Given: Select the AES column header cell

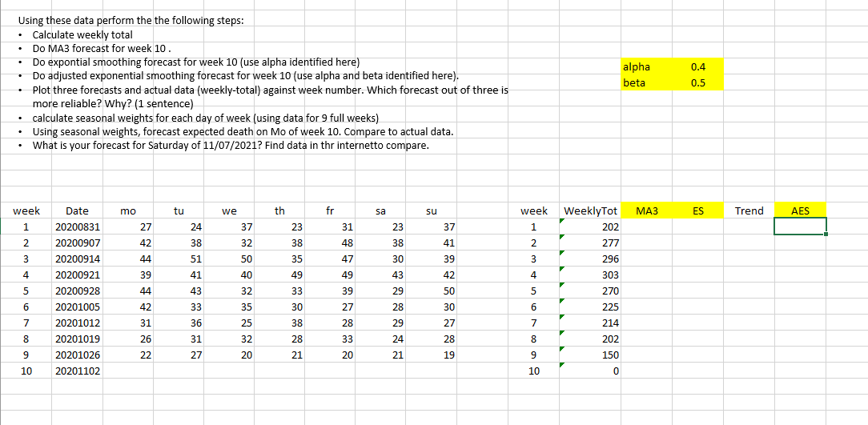Looking at the screenshot, I should pyautogui.click(x=800, y=210).
